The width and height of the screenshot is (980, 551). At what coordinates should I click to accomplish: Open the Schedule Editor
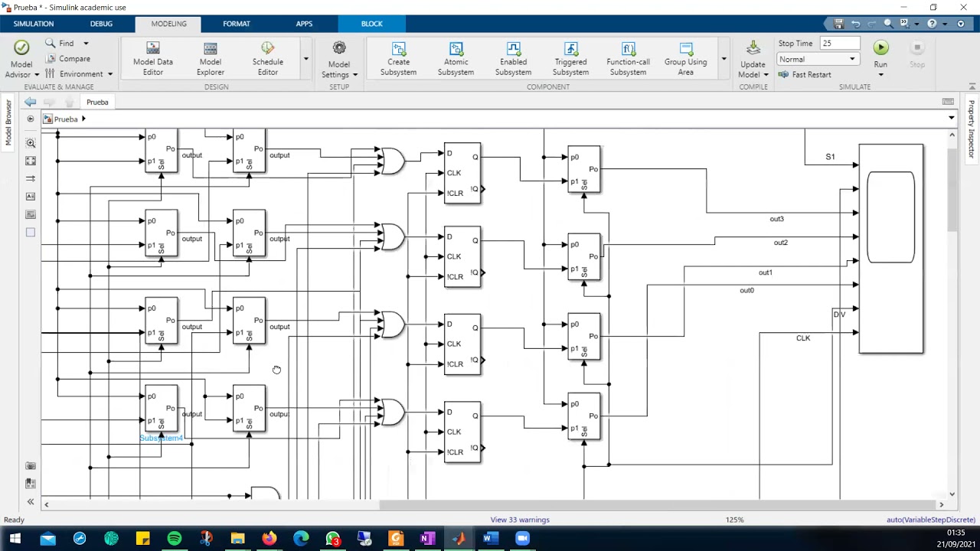point(267,58)
